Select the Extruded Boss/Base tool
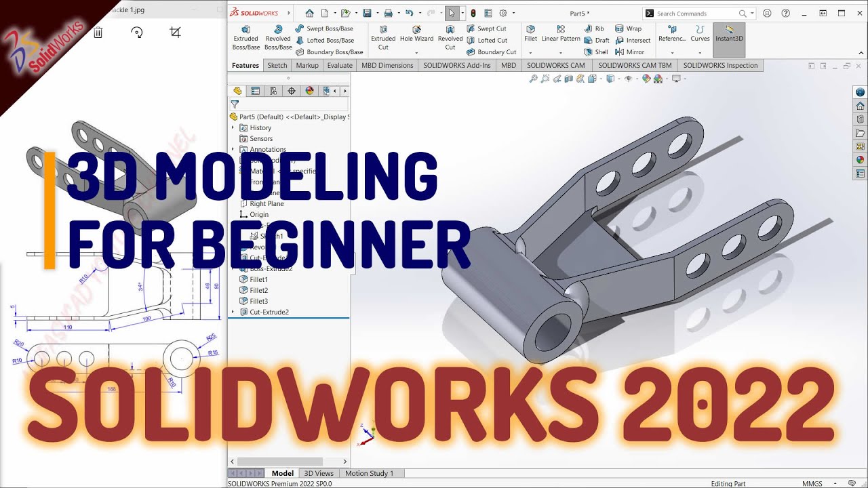The height and width of the screenshot is (488, 868). 245,38
